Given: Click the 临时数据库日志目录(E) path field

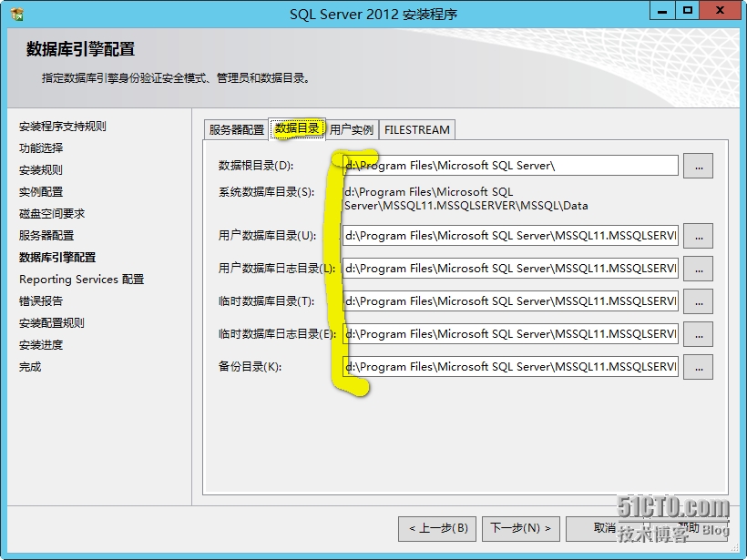Looking at the screenshot, I should [510, 334].
